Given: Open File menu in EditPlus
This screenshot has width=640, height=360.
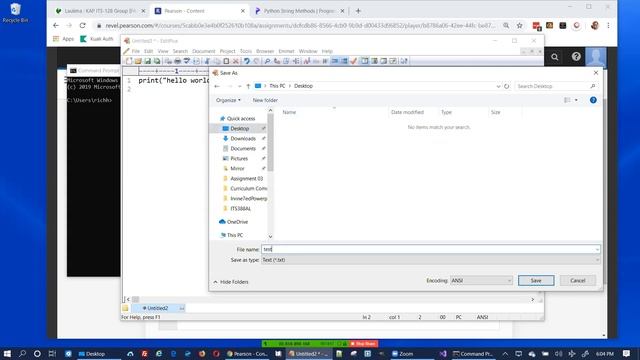Looking at the screenshot, I should 136,51.
